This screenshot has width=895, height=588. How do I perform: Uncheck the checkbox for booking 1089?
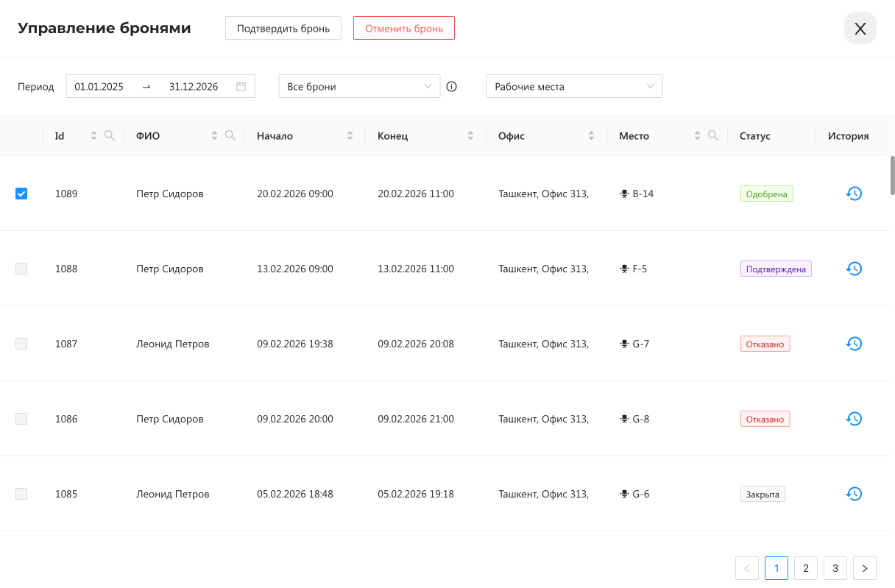coord(21,194)
